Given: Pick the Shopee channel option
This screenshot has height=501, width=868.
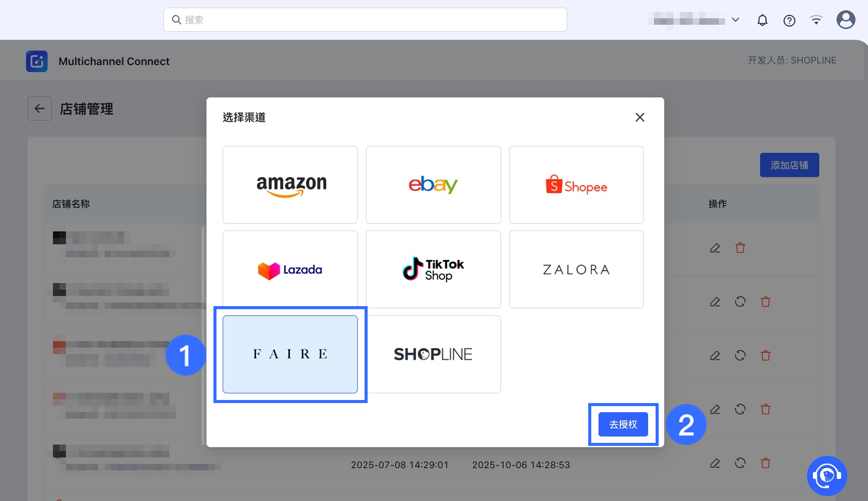Looking at the screenshot, I should pos(576,185).
